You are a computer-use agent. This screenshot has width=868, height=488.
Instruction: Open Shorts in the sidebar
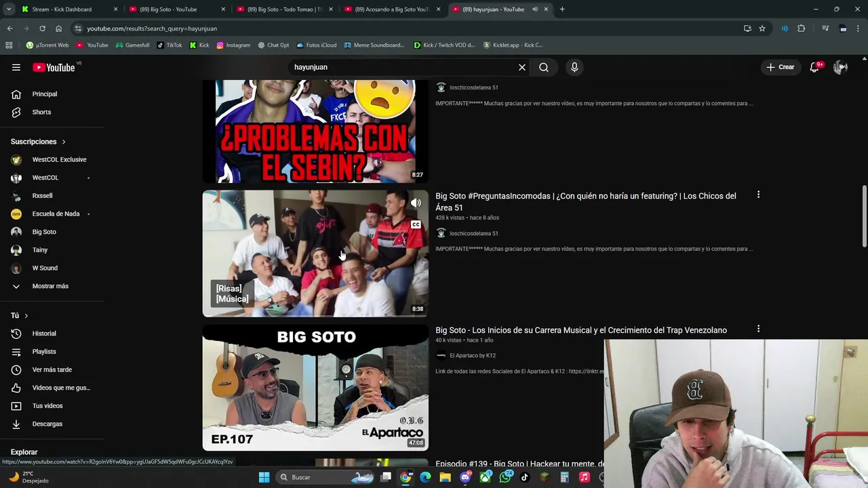41,112
